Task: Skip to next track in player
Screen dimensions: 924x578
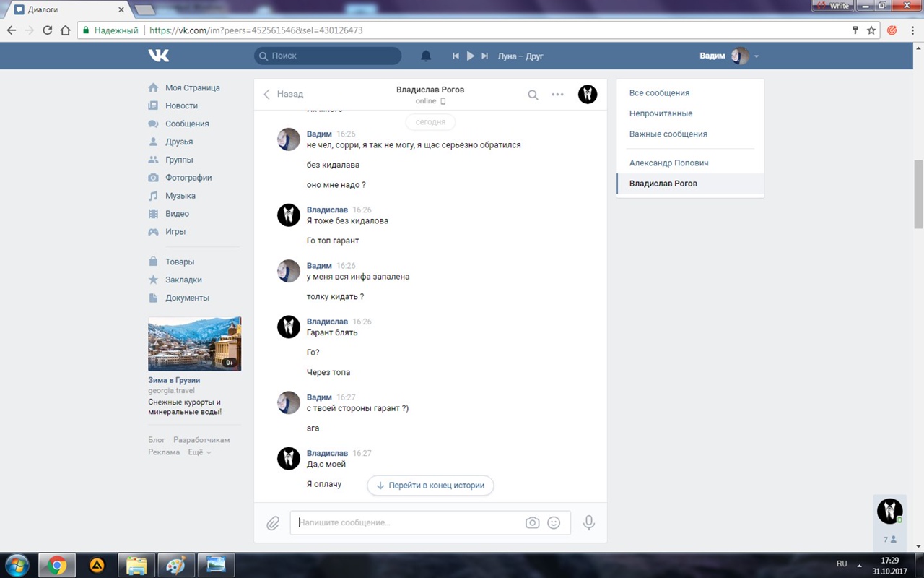Action: tap(485, 56)
